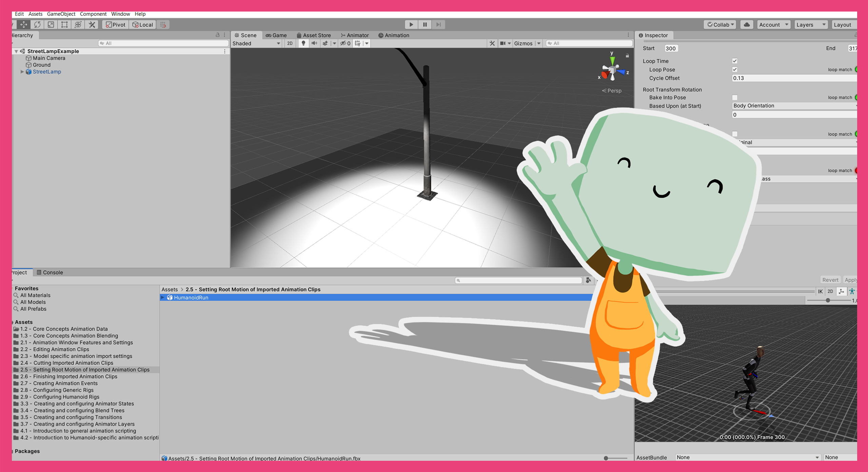Screen dimensions: 868x472
Task: Open StreetLampExample scene options menu
Action: (x=225, y=51)
